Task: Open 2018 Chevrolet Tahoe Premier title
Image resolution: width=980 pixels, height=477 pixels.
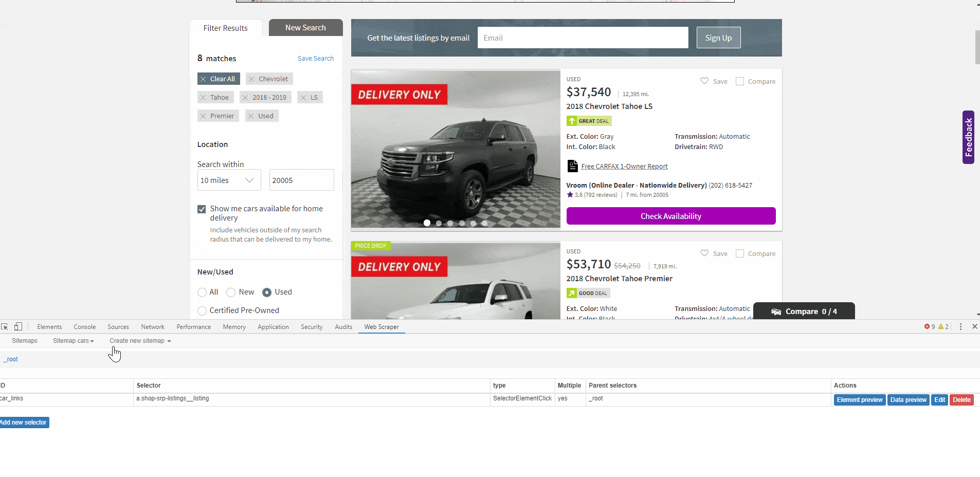Action: coord(619,279)
